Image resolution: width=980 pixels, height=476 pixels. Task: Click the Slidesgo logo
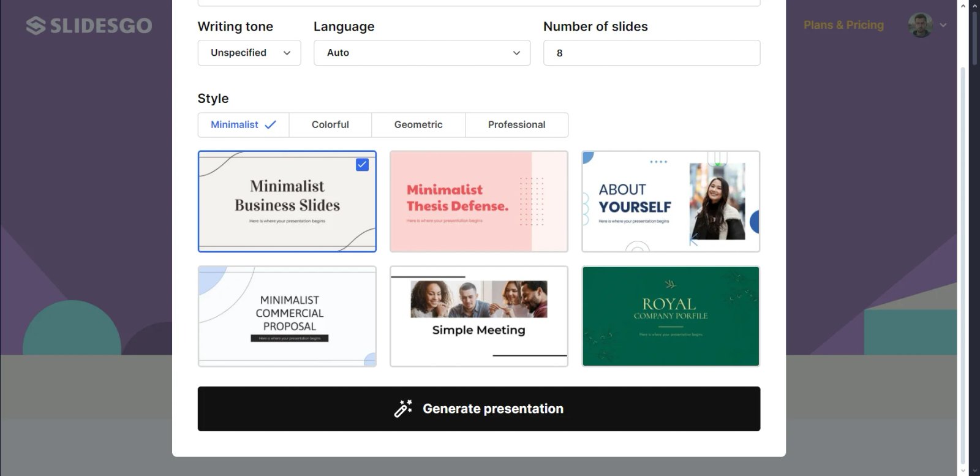(89, 25)
